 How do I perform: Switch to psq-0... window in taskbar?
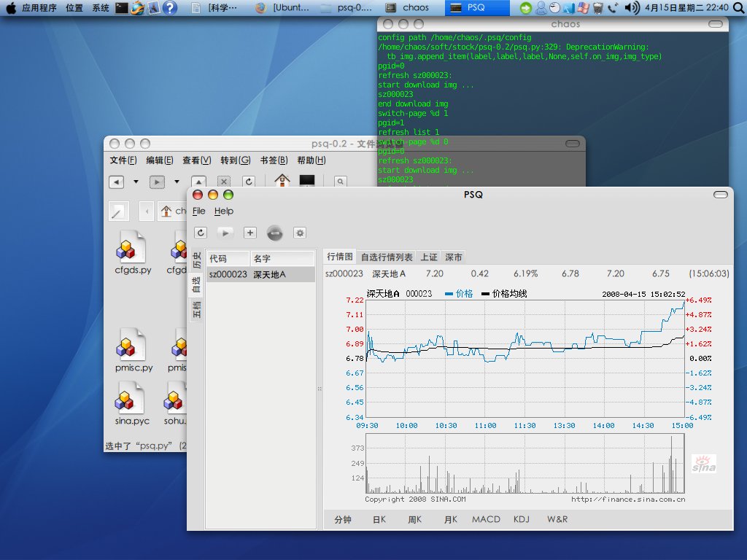[x=347, y=7]
